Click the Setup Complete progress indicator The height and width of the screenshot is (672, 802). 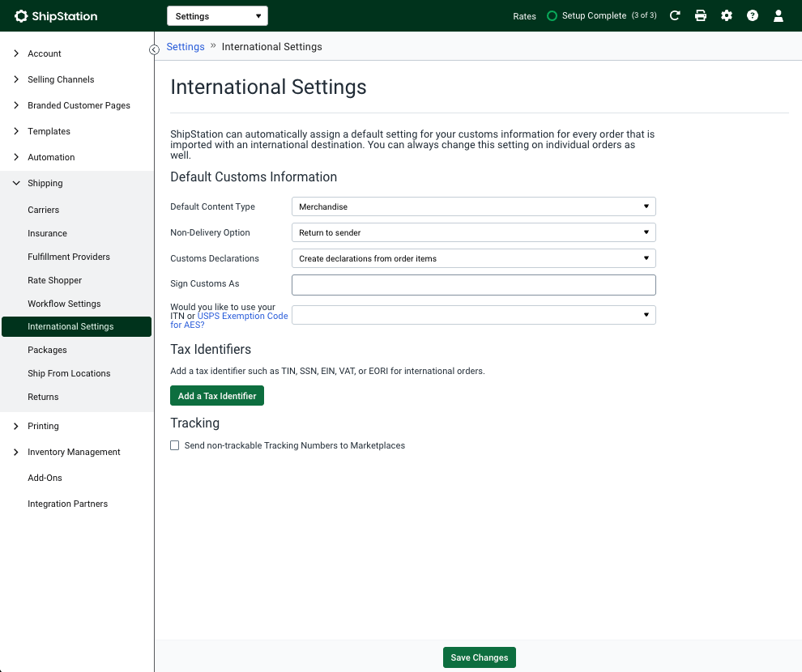click(595, 15)
